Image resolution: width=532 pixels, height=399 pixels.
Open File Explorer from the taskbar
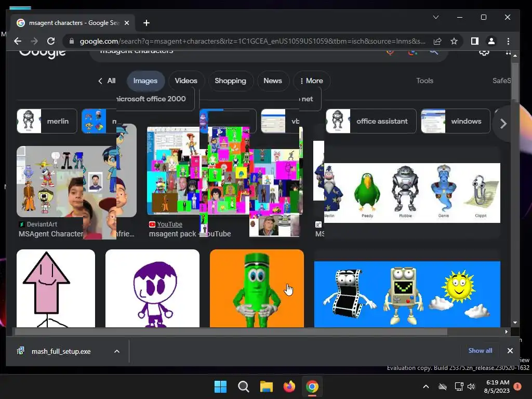pos(267,387)
